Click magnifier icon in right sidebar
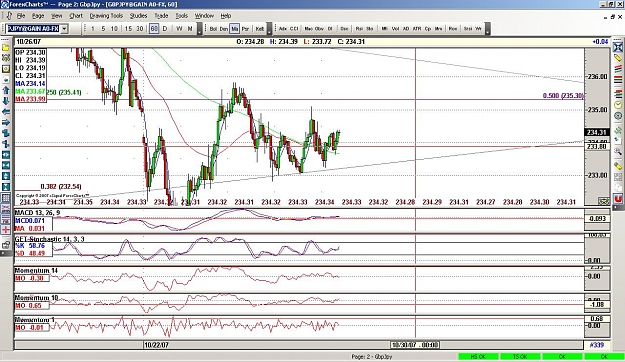 tap(617, 151)
